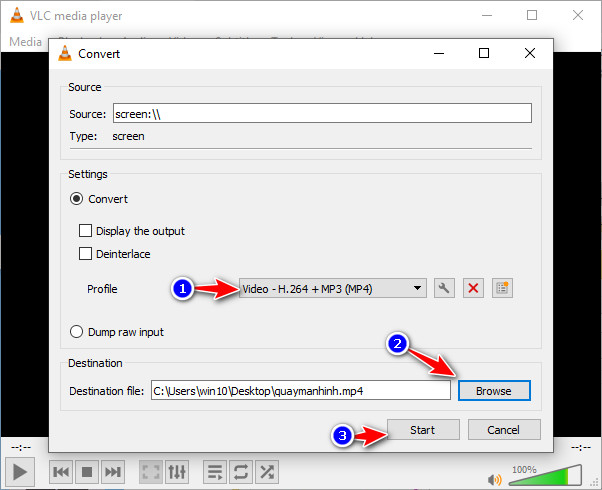This screenshot has height=490, width=602.
Task: Click into the Source text field
Action: coord(322,113)
